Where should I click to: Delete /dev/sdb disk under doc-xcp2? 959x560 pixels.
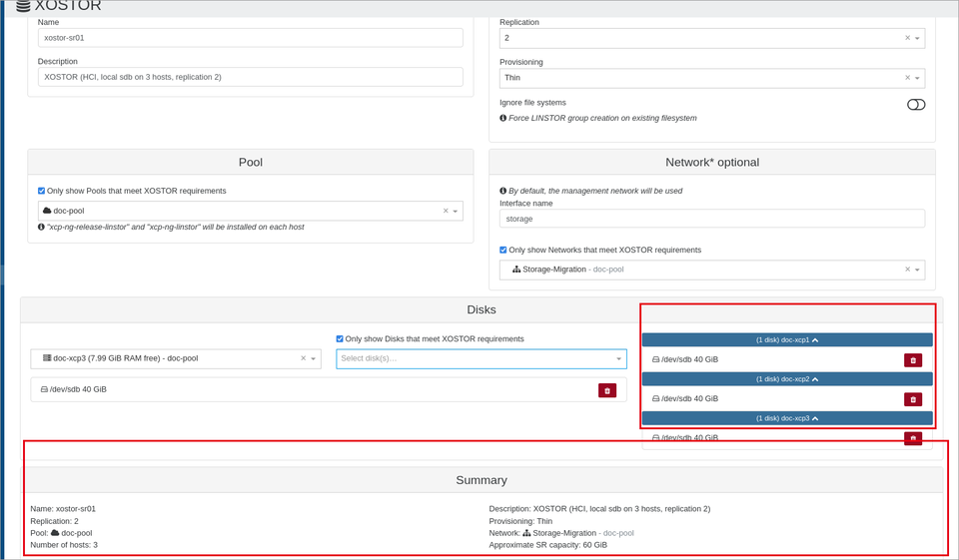(x=912, y=399)
